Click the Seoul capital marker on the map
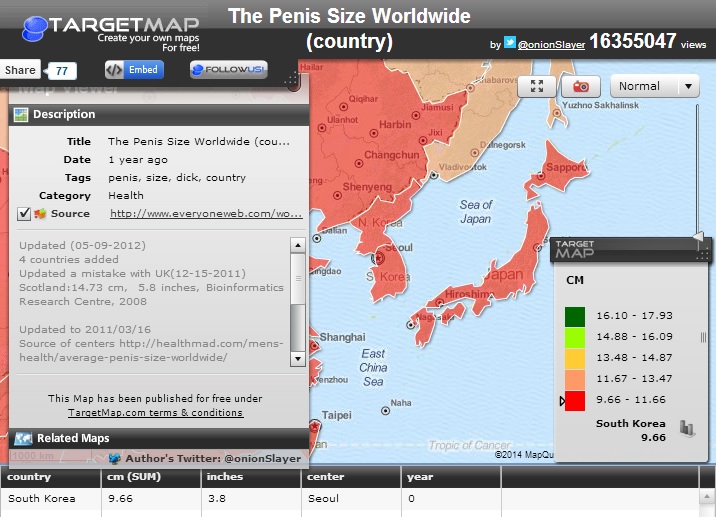The height and width of the screenshot is (517, 716). pos(378,258)
